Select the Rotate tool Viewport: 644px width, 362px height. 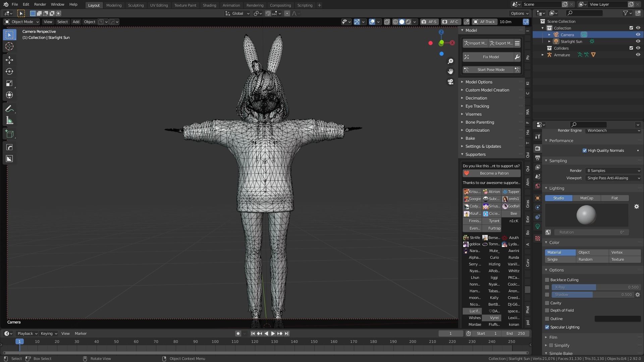pyautogui.click(x=9, y=72)
